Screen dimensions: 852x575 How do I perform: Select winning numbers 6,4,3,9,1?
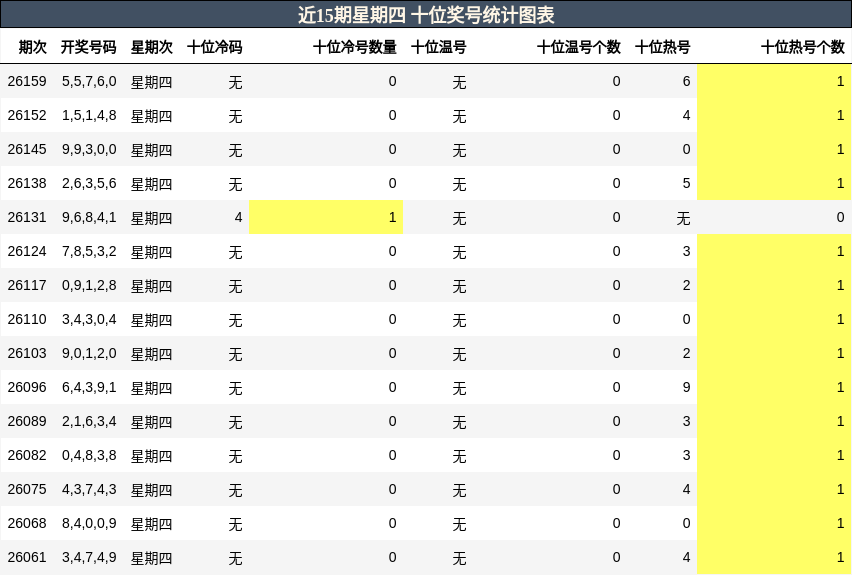coord(89,388)
